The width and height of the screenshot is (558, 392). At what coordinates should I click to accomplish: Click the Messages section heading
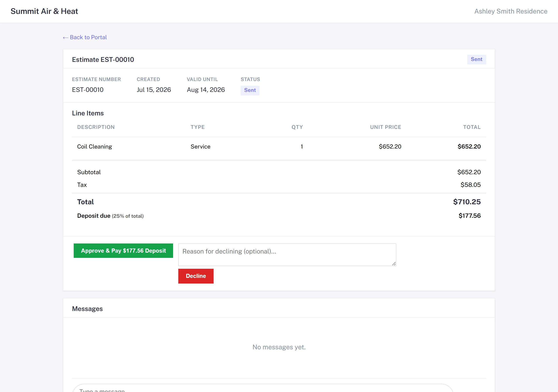tap(87, 309)
